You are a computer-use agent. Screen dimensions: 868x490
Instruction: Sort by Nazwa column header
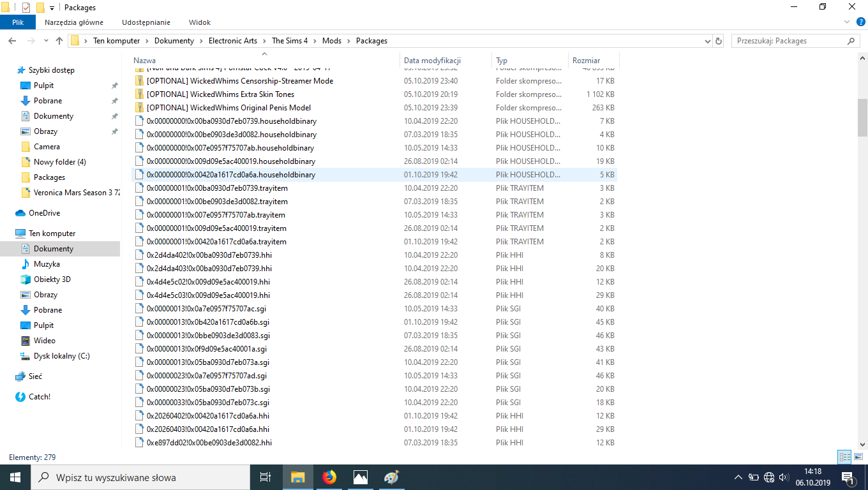click(x=264, y=61)
